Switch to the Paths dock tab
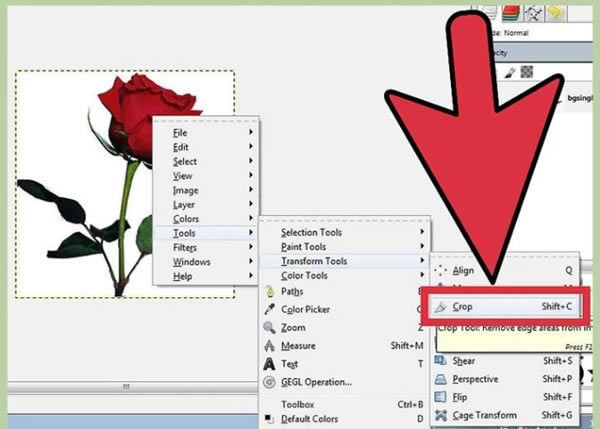Image resolution: width=600 pixels, height=429 pixels. tap(533, 13)
